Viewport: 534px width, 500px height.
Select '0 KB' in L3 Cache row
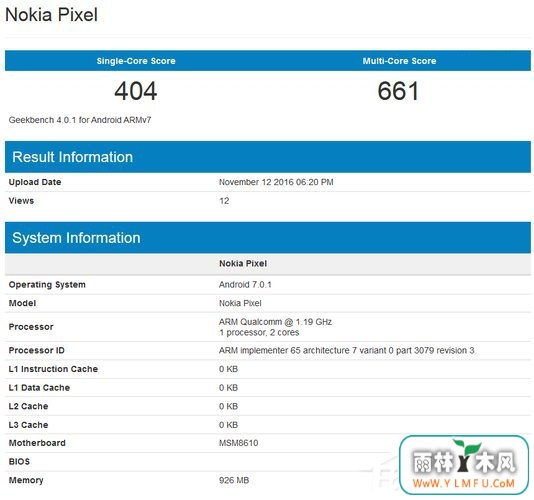(x=229, y=425)
